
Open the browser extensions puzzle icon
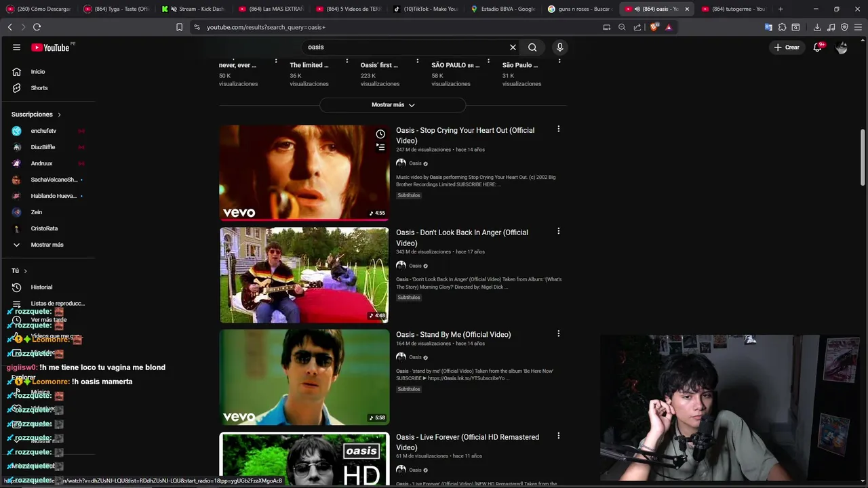(x=782, y=27)
